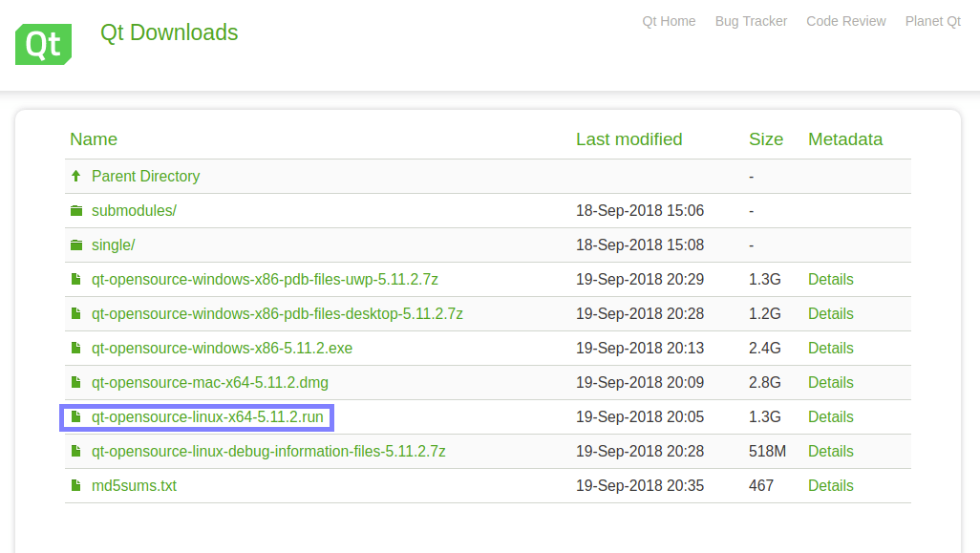980x553 pixels.
Task: Click the Parent Directory up-arrow icon
Action: 76,176
